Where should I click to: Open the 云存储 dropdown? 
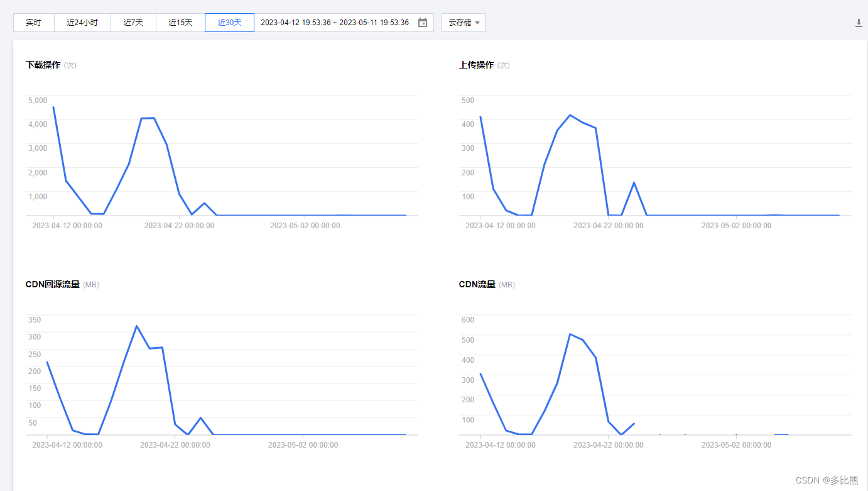pos(464,23)
